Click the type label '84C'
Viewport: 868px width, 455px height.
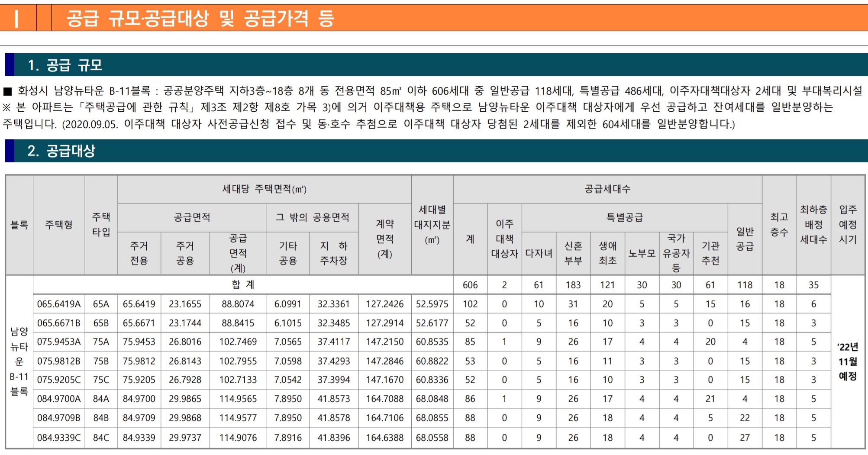101,438
